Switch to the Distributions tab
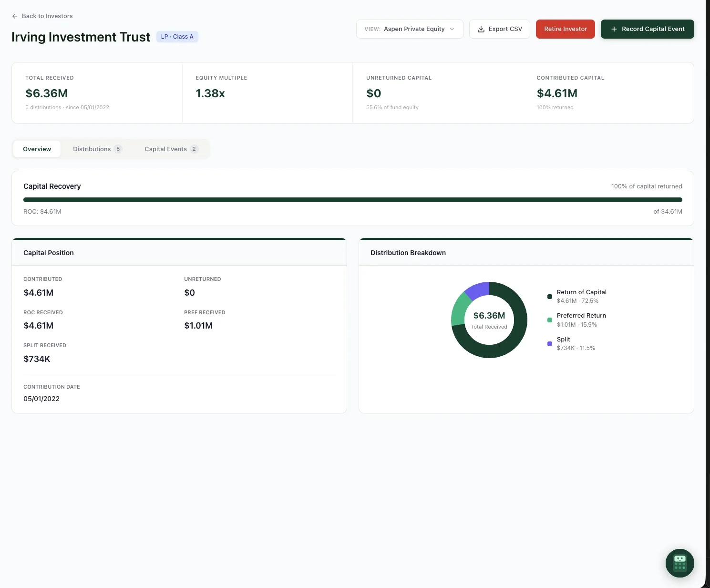 [x=92, y=149]
